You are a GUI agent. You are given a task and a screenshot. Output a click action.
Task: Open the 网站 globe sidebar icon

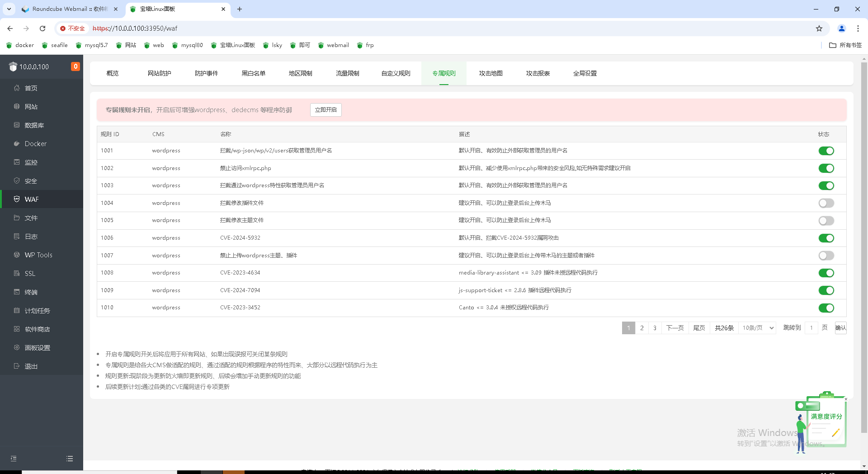click(17, 107)
